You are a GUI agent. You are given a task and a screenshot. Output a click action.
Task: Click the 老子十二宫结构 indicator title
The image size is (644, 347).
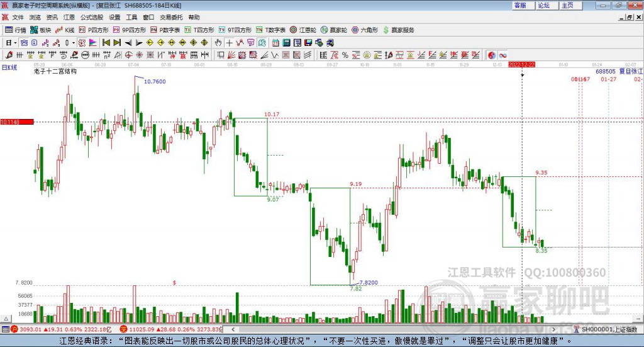(x=55, y=71)
